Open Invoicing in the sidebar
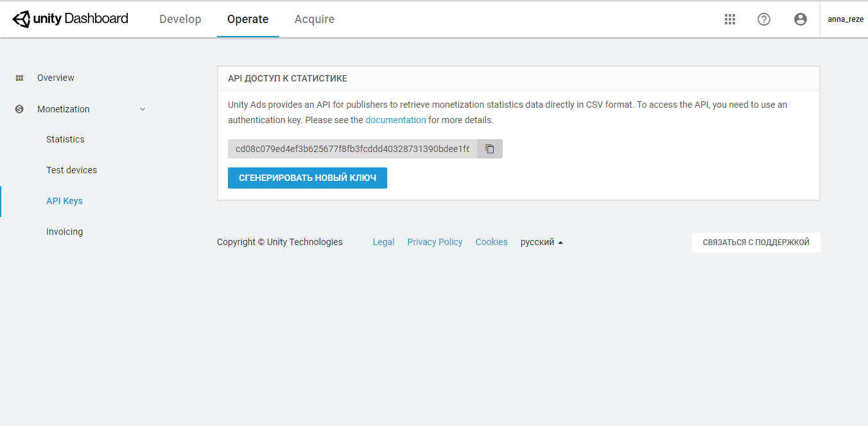This screenshot has height=426, width=868. pyautogui.click(x=64, y=232)
